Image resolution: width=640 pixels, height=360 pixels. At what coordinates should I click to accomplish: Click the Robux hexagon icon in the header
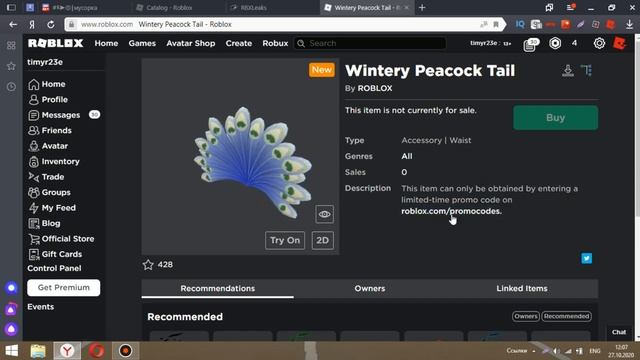coord(555,43)
